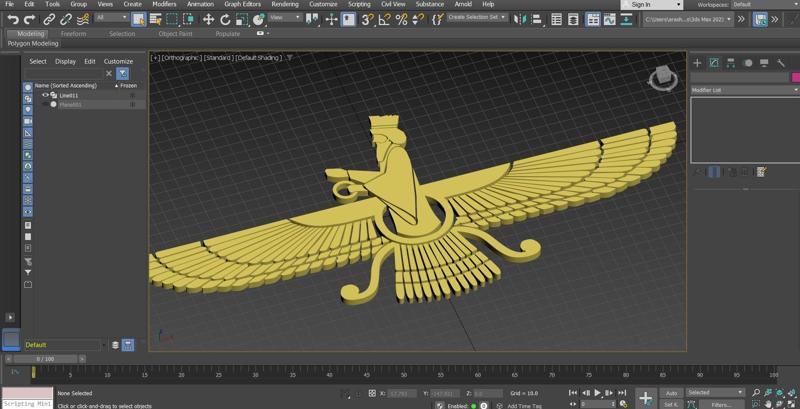Screen dimensions: 800x409
Task: Open the Rendering menu
Action: pyautogui.click(x=285, y=4)
